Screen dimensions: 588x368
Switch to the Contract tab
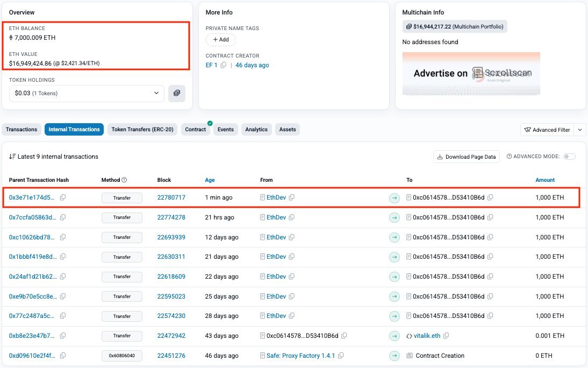pyautogui.click(x=196, y=129)
